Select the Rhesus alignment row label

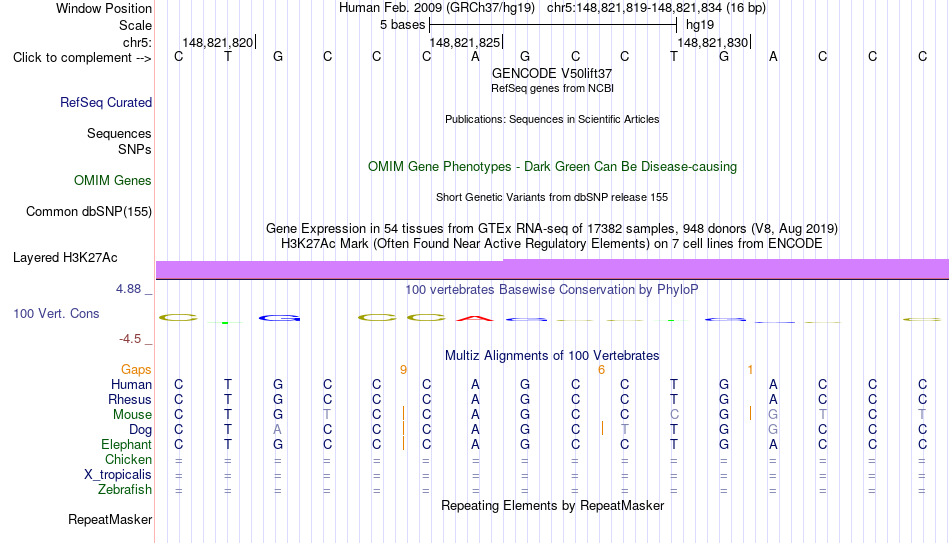coord(130,399)
